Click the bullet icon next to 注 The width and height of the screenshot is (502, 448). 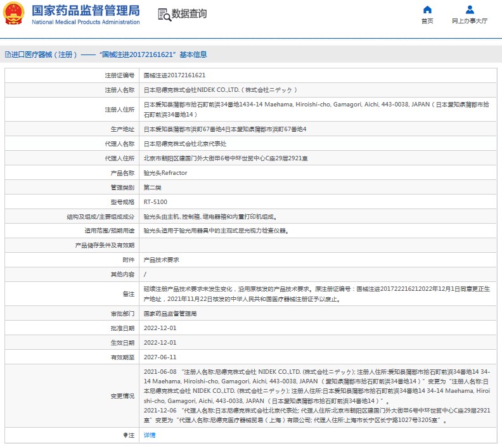(125, 435)
